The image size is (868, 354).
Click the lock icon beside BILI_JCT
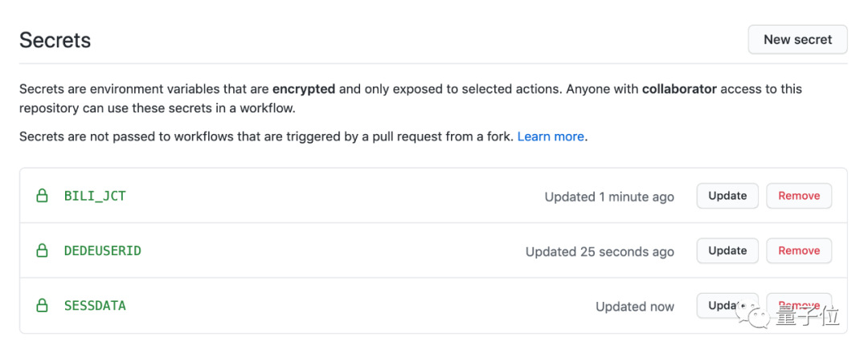pos(42,196)
